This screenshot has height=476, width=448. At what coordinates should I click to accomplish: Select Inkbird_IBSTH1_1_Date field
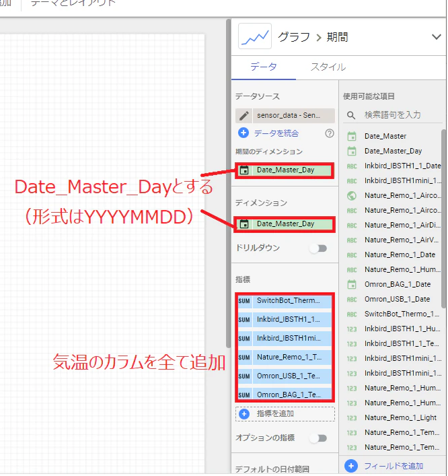pyautogui.click(x=402, y=166)
